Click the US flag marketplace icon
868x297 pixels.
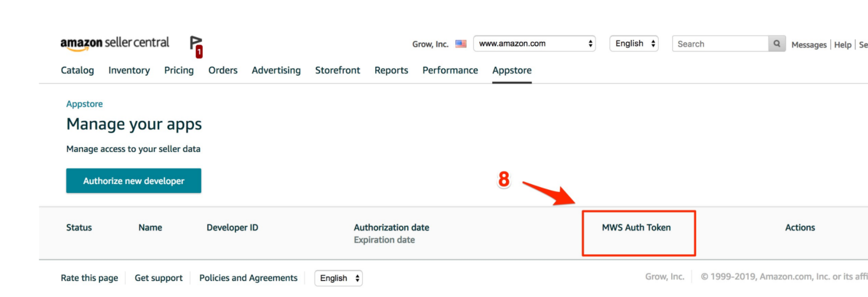point(461,44)
